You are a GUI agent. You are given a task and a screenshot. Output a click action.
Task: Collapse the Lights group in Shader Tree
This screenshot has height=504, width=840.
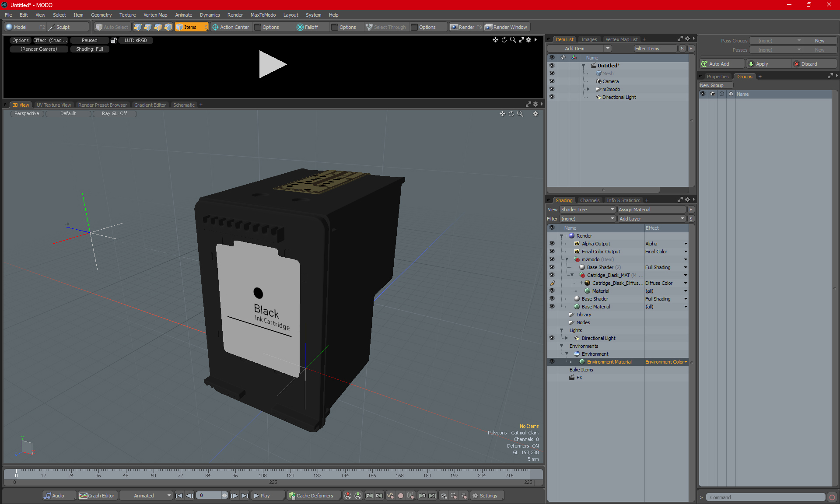click(561, 330)
